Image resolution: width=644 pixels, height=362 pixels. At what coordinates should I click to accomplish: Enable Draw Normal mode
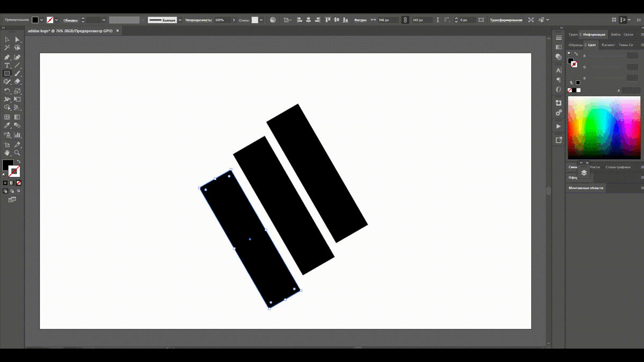(5, 191)
